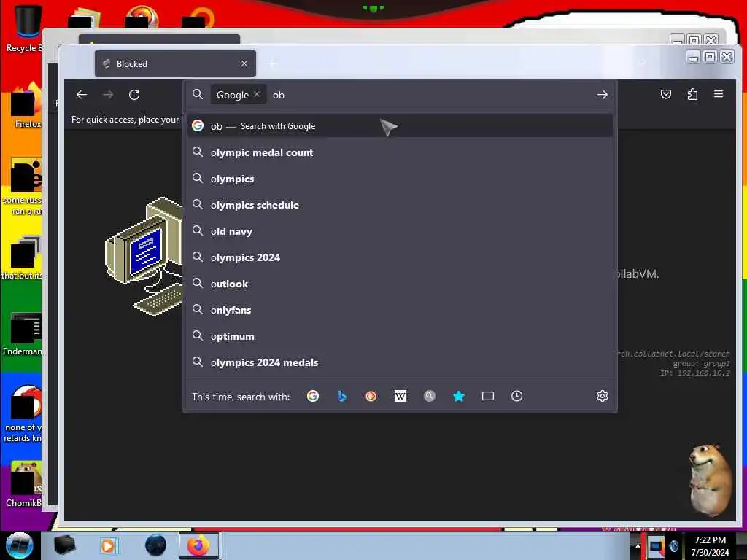Select suggestion 'olympics 2024 medals'
The height and width of the screenshot is (560, 747).
pos(400,362)
